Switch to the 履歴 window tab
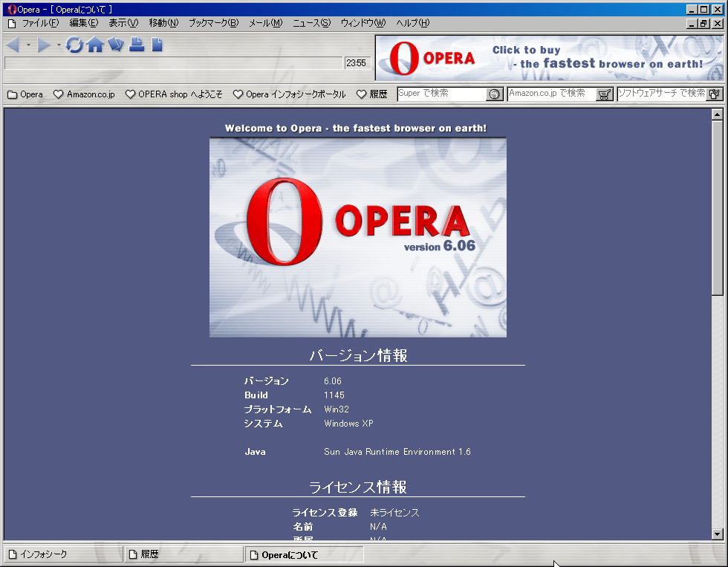The width and height of the screenshot is (728, 567). point(184,554)
